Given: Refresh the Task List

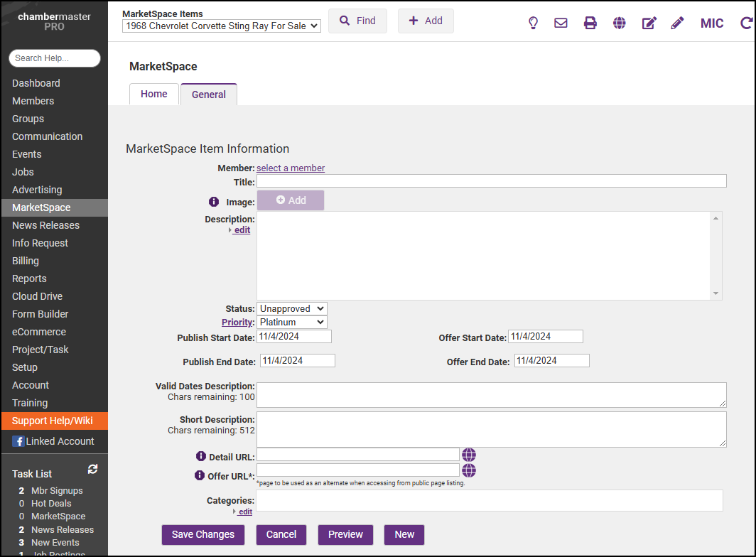Looking at the screenshot, I should pyautogui.click(x=92, y=470).
